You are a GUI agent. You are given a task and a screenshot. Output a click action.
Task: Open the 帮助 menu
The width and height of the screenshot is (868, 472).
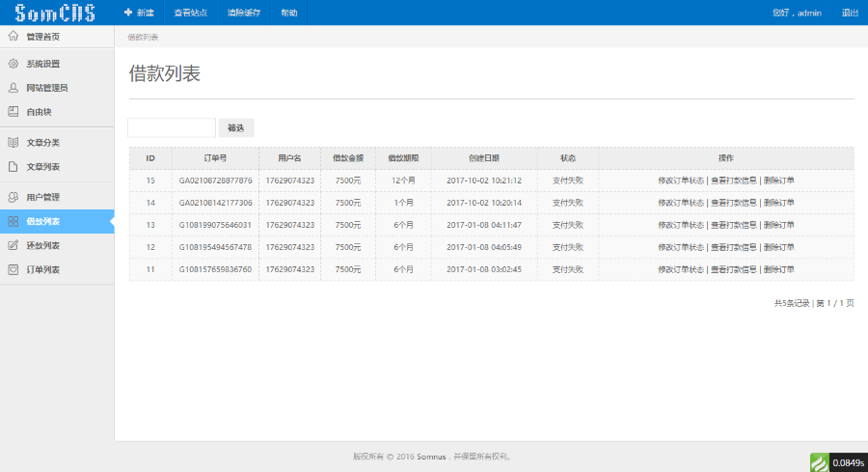pos(289,13)
